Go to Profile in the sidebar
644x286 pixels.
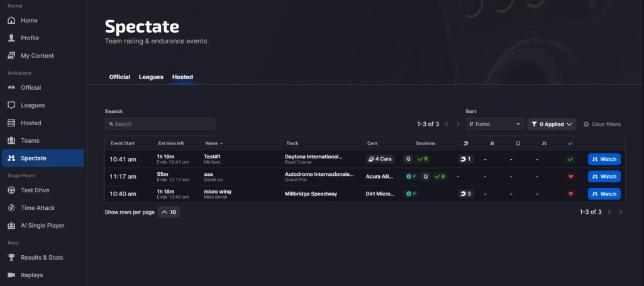point(30,38)
